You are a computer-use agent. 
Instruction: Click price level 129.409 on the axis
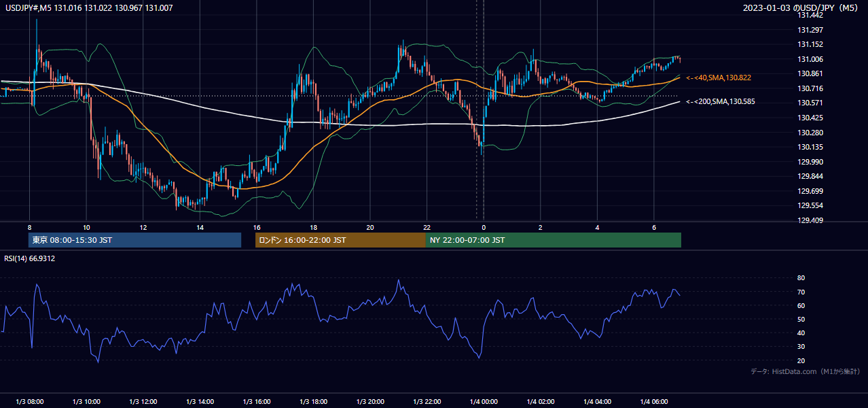tap(811, 220)
